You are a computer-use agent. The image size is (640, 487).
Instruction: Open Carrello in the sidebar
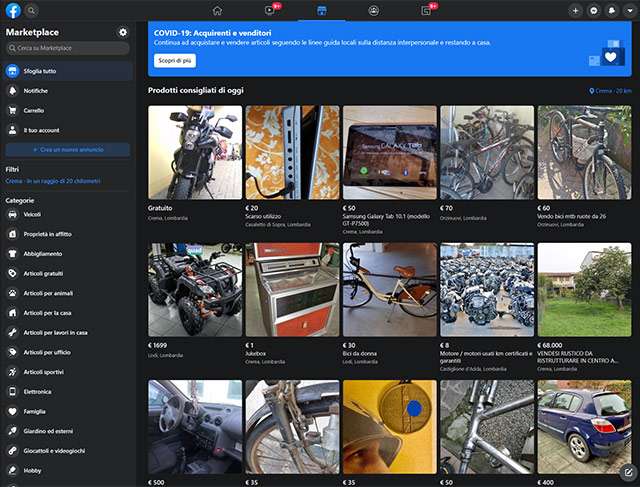[x=35, y=110]
